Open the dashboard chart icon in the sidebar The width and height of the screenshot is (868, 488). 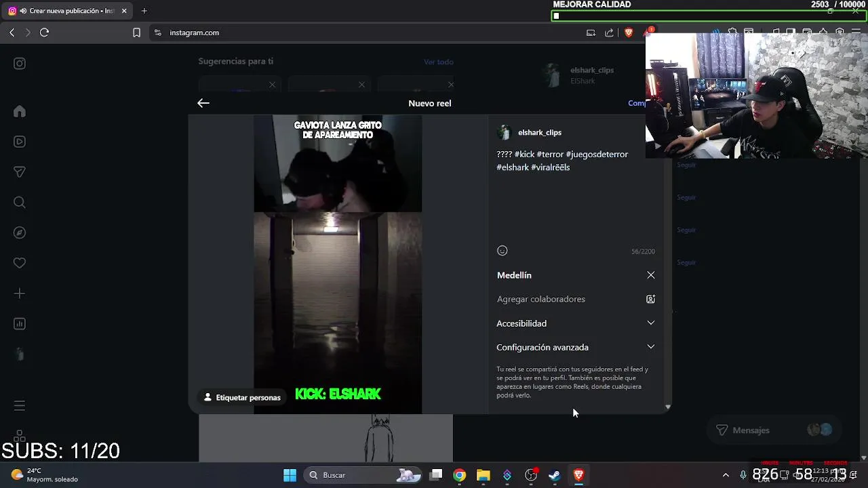[x=20, y=324]
